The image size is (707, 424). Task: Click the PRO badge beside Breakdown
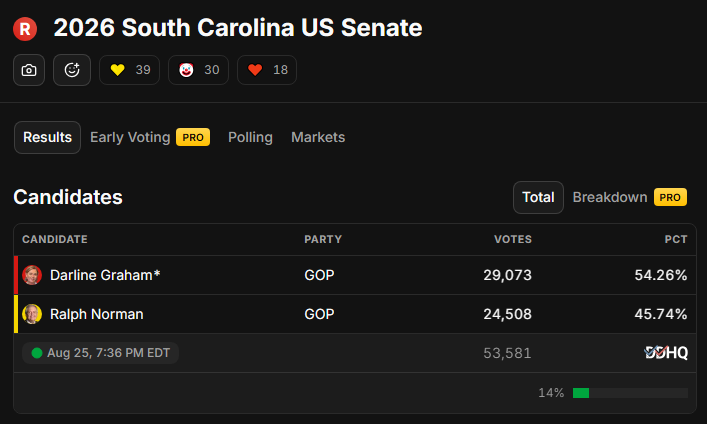click(x=670, y=197)
